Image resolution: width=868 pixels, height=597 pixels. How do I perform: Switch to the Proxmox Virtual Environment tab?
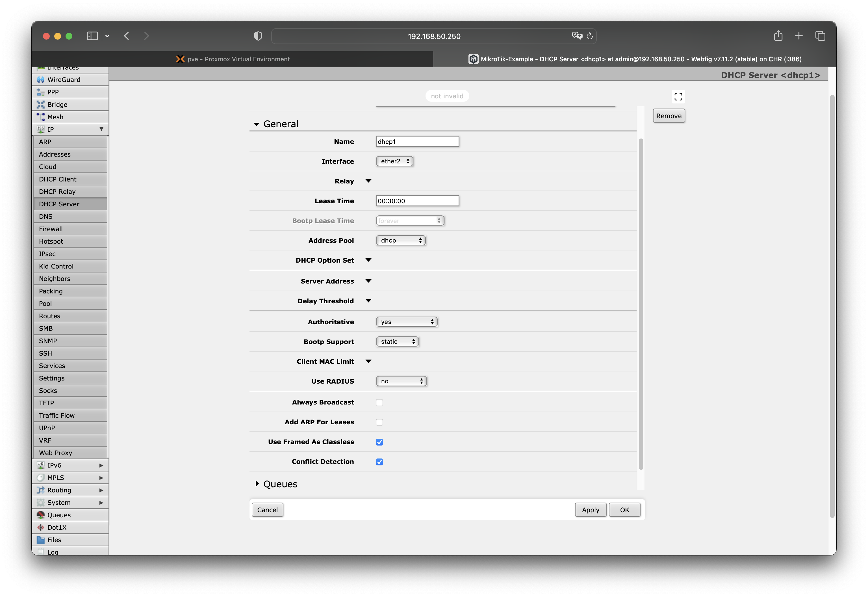coord(233,59)
